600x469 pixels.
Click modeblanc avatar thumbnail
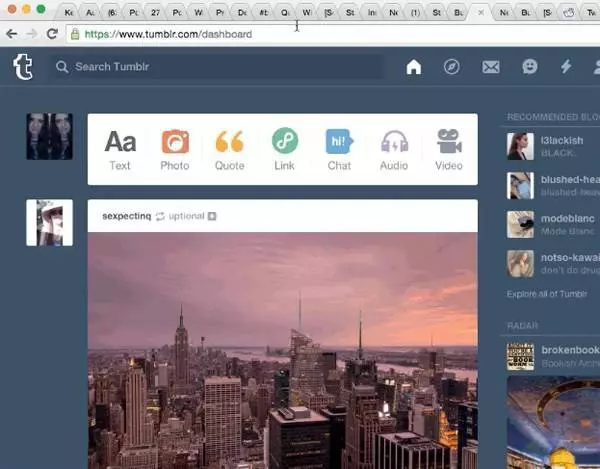(520, 225)
